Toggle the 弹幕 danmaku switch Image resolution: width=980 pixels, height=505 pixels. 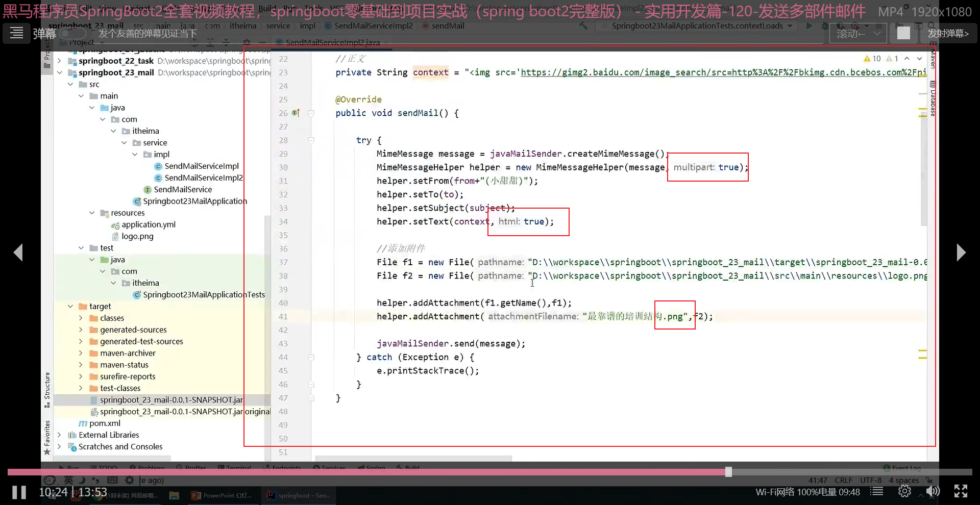(72, 34)
